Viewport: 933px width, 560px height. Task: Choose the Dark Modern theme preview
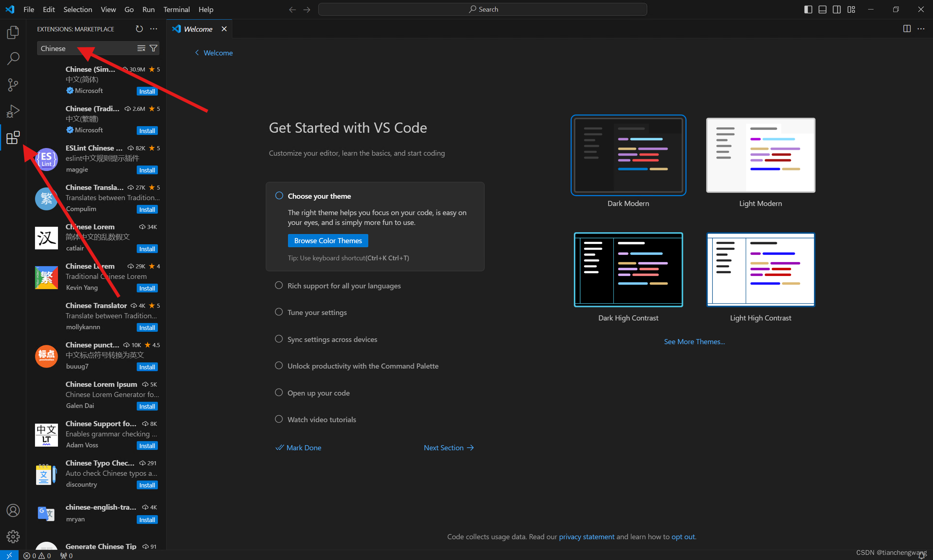tap(628, 155)
